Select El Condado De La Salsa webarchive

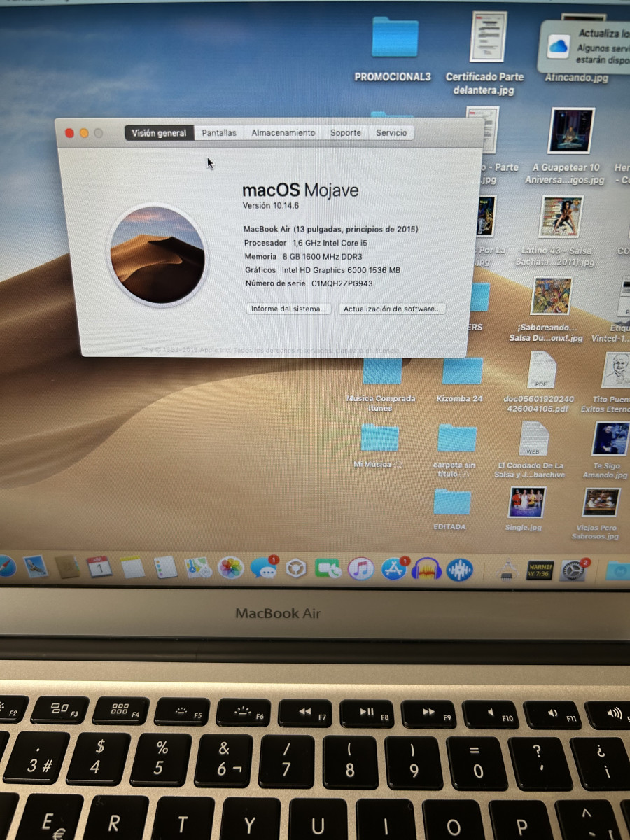click(x=533, y=438)
